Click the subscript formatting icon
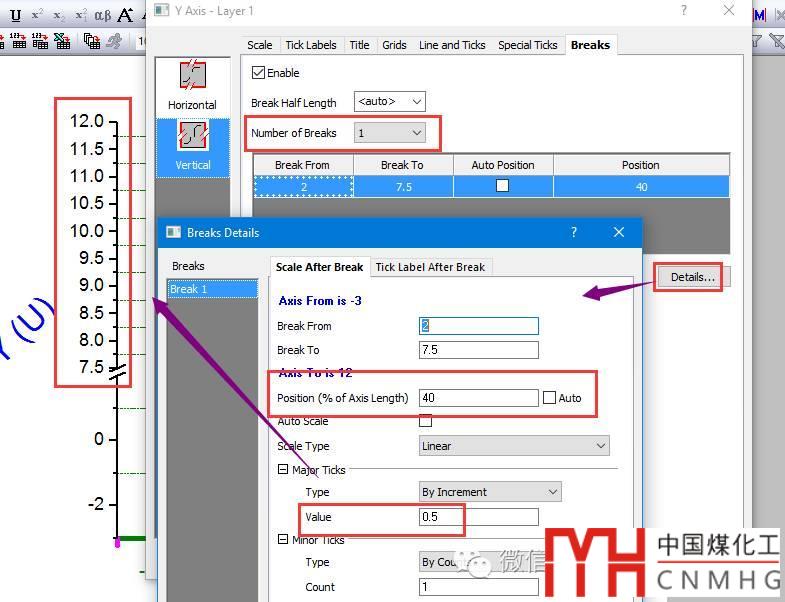Image resolution: width=785 pixels, height=602 pixels. [59, 15]
